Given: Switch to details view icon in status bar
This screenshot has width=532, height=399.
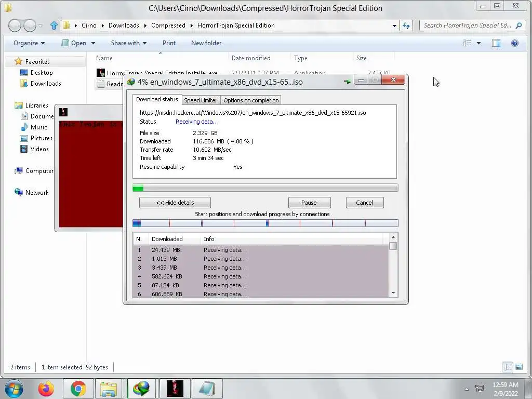Looking at the screenshot, I should coord(508,367).
